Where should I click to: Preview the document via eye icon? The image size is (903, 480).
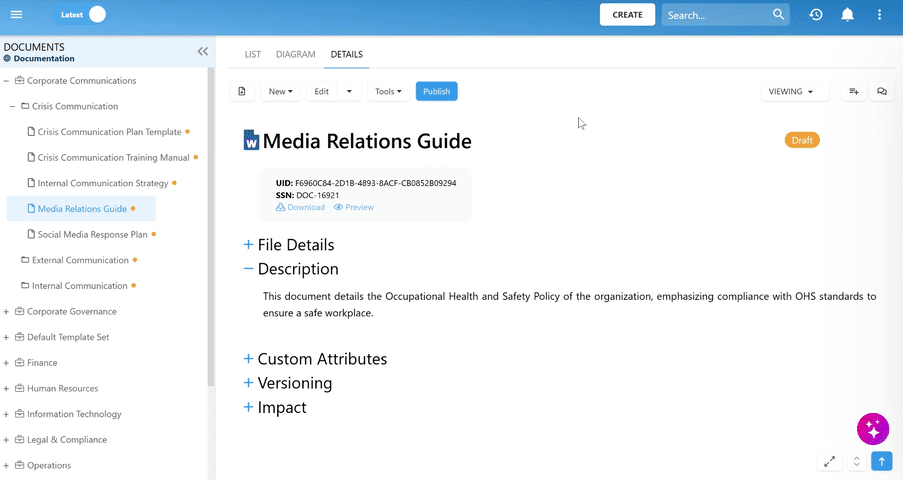click(x=354, y=207)
